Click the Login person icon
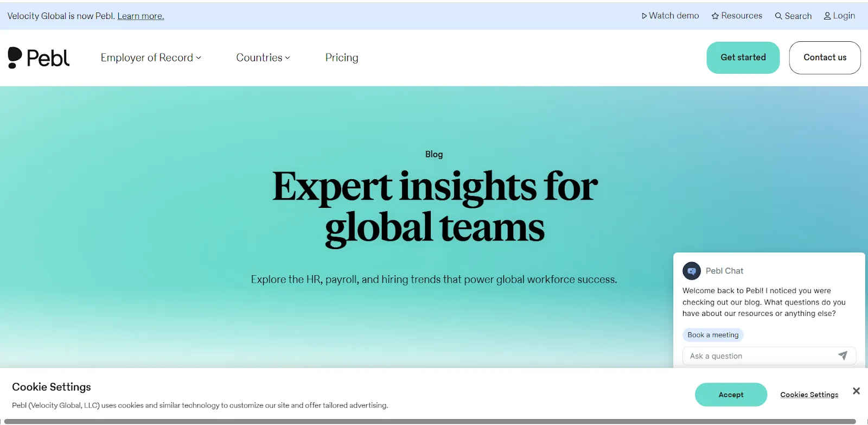 coord(827,16)
